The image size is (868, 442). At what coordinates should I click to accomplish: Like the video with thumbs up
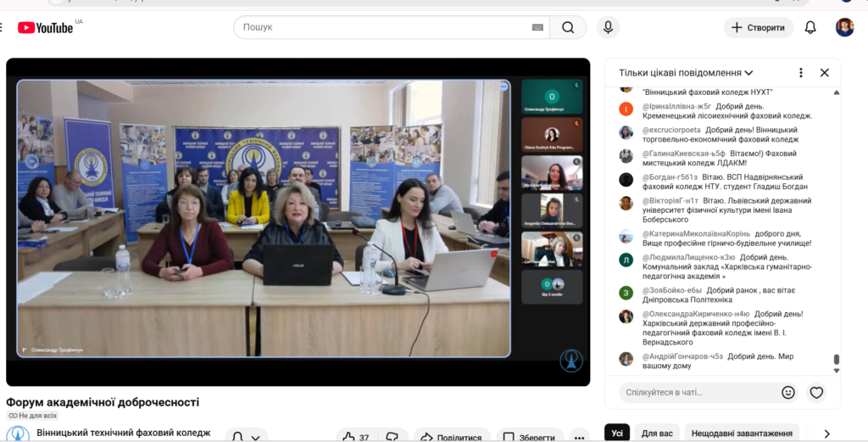tap(356, 437)
